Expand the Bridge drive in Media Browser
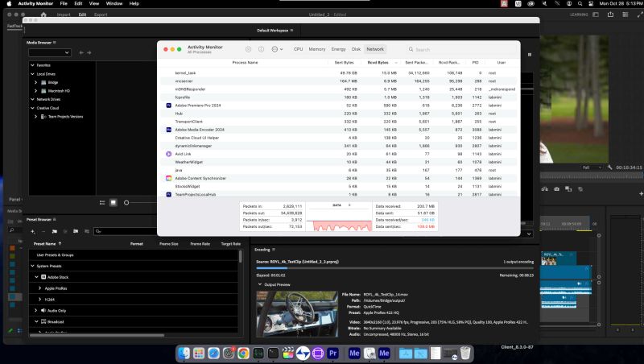The image size is (644, 364). point(35,82)
